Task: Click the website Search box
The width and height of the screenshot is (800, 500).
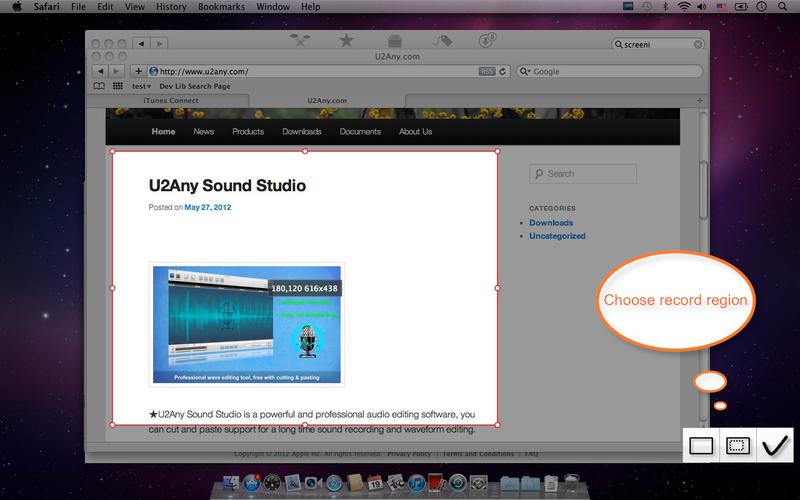Action: [583, 174]
